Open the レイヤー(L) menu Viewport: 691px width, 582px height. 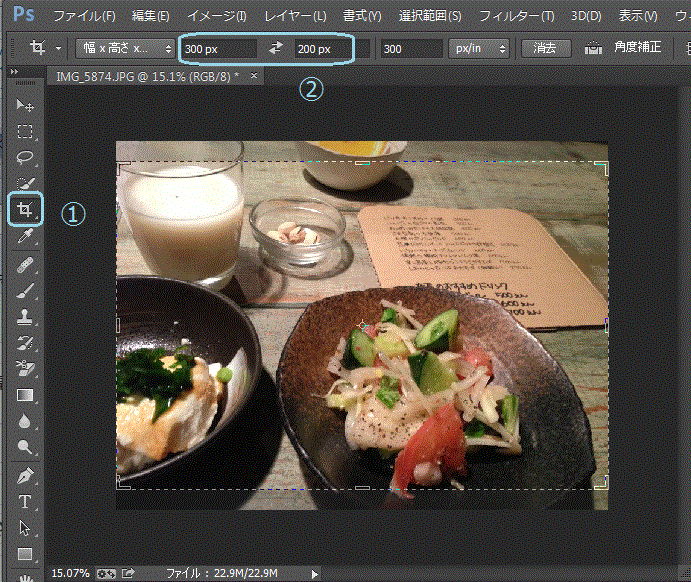click(295, 16)
